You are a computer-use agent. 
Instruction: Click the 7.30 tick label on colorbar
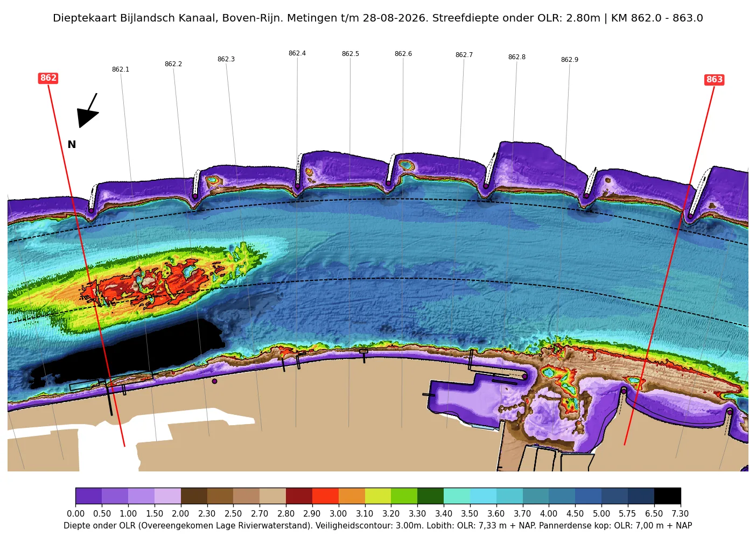tap(680, 513)
